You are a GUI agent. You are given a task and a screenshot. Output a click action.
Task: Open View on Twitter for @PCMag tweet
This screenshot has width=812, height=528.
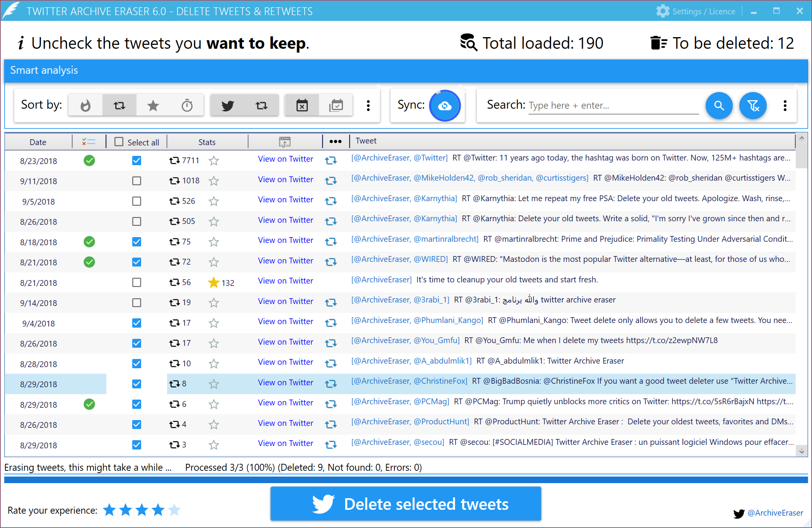[285, 403]
